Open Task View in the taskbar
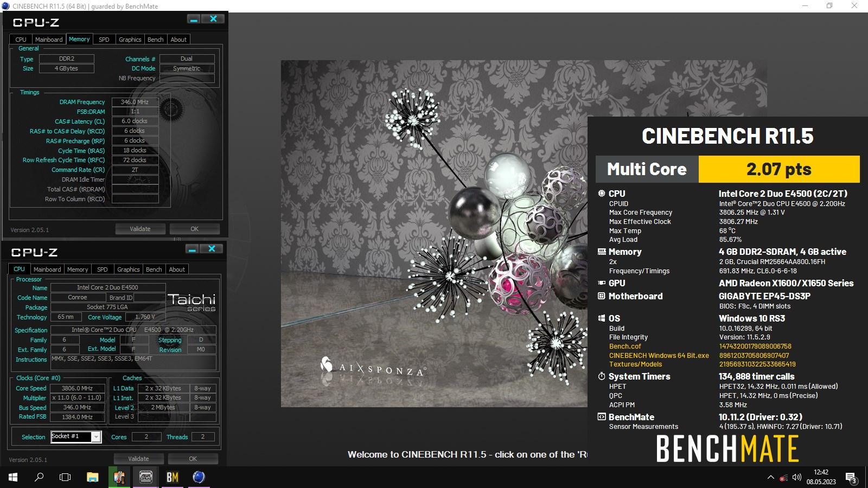868x488 pixels. (x=65, y=477)
